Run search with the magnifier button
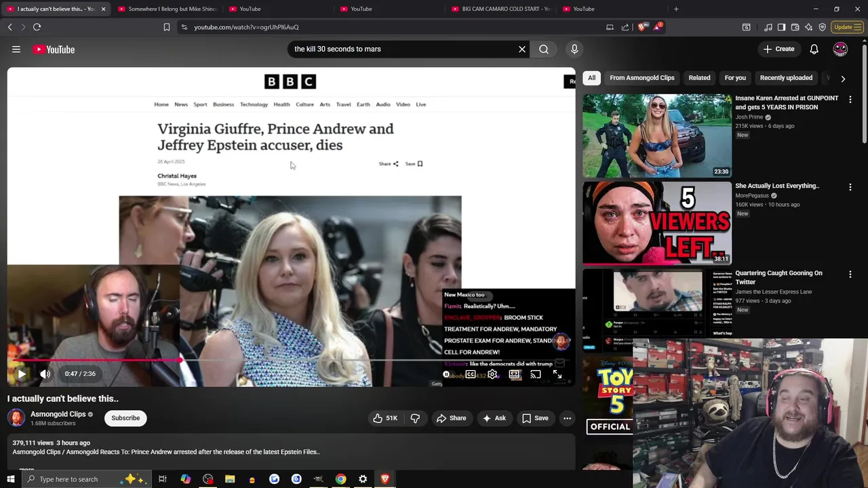This screenshot has width=868, height=488. pyautogui.click(x=544, y=49)
